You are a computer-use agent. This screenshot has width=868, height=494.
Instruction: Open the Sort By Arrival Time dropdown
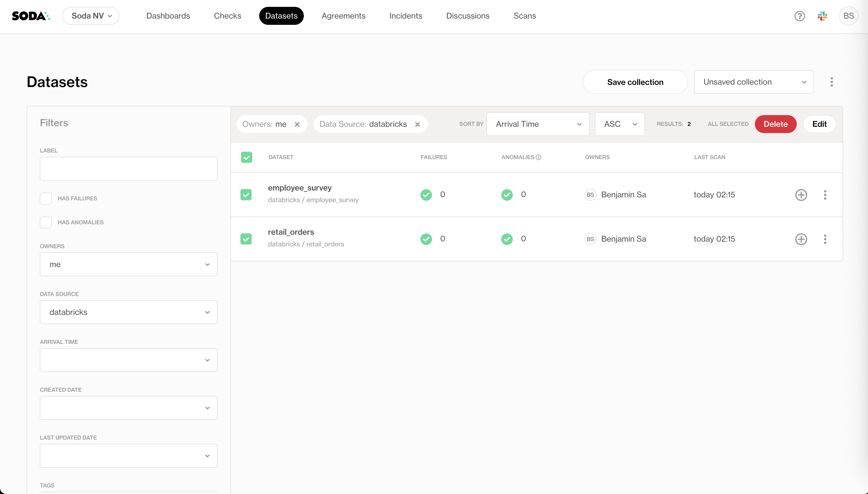click(x=538, y=124)
